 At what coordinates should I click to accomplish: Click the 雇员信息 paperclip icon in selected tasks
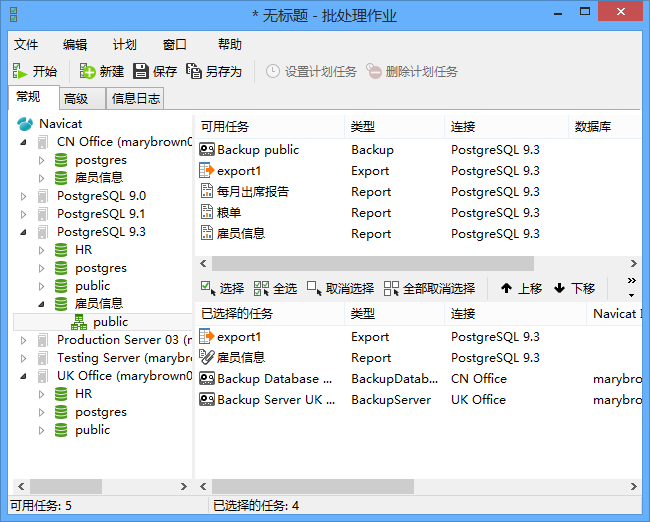[x=206, y=357]
